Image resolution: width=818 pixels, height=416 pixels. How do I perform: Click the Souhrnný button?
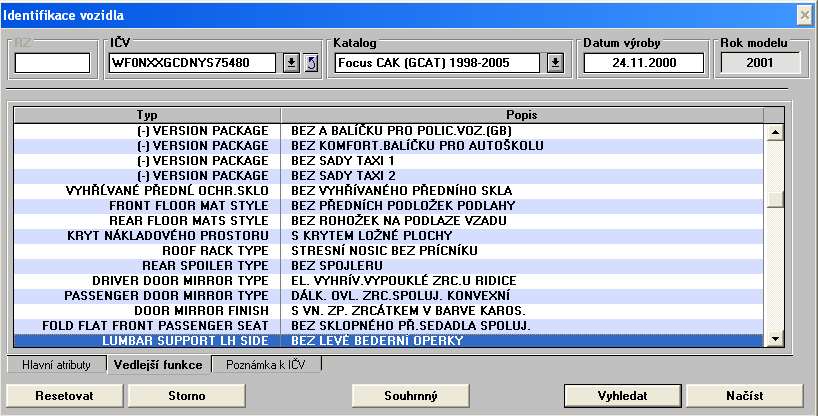pos(411,396)
